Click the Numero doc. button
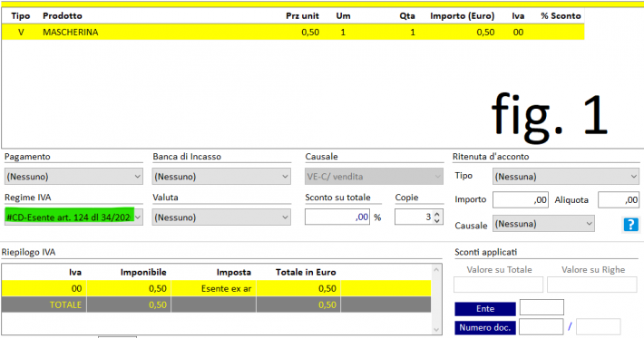Screen dimensions: 644x338 coord(485,327)
